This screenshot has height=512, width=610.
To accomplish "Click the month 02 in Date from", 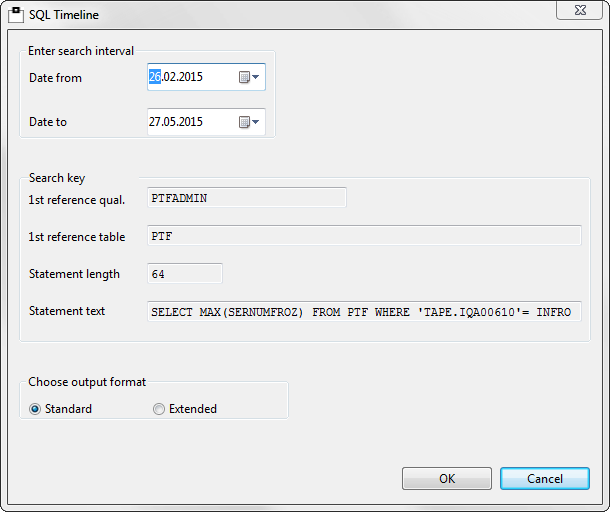I will [x=171, y=77].
